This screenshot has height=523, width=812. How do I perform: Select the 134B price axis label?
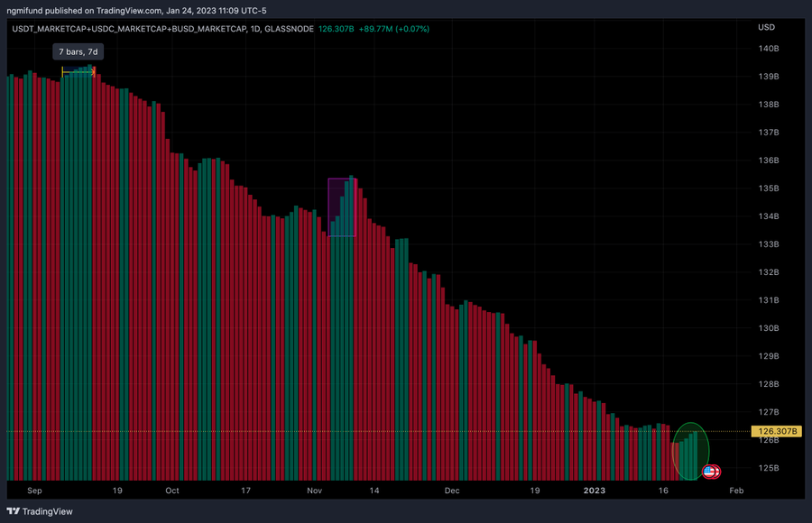769,216
